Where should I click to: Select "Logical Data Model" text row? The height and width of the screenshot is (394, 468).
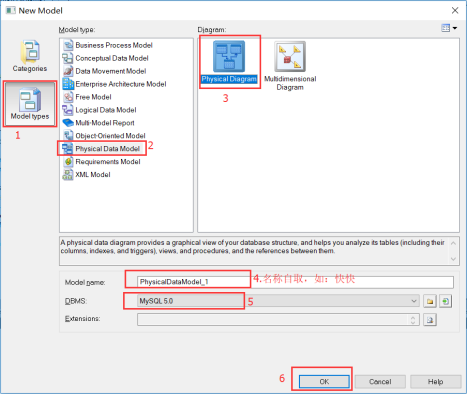[x=106, y=110]
